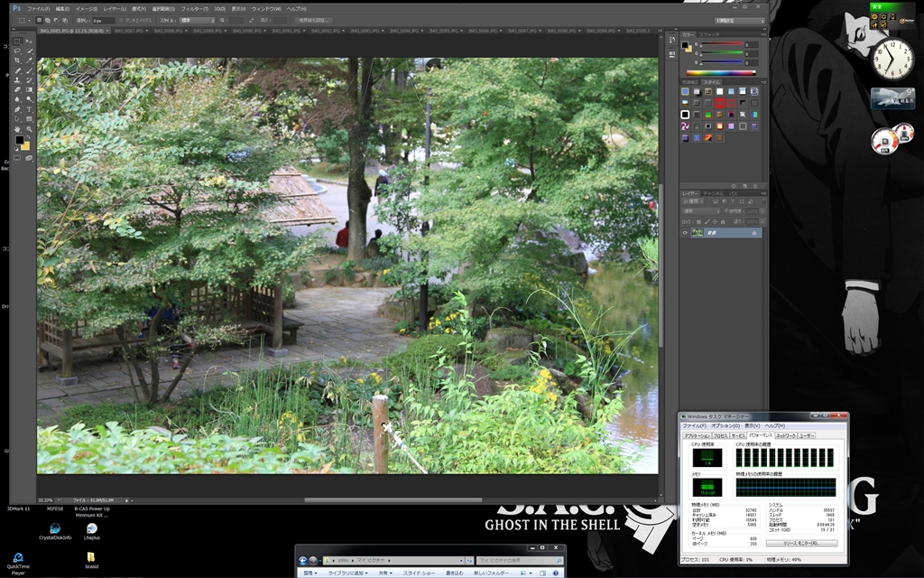Open the tool preset picker arrow
Image resolution: width=924 pixels, height=578 pixels.
pyautogui.click(x=30, y=21)
